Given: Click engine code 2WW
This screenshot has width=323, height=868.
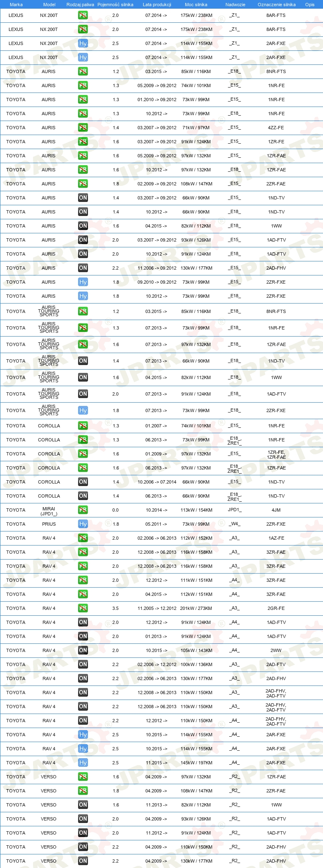Looking at the screenshot, I should pyautogui.click(x=276, y=650).
